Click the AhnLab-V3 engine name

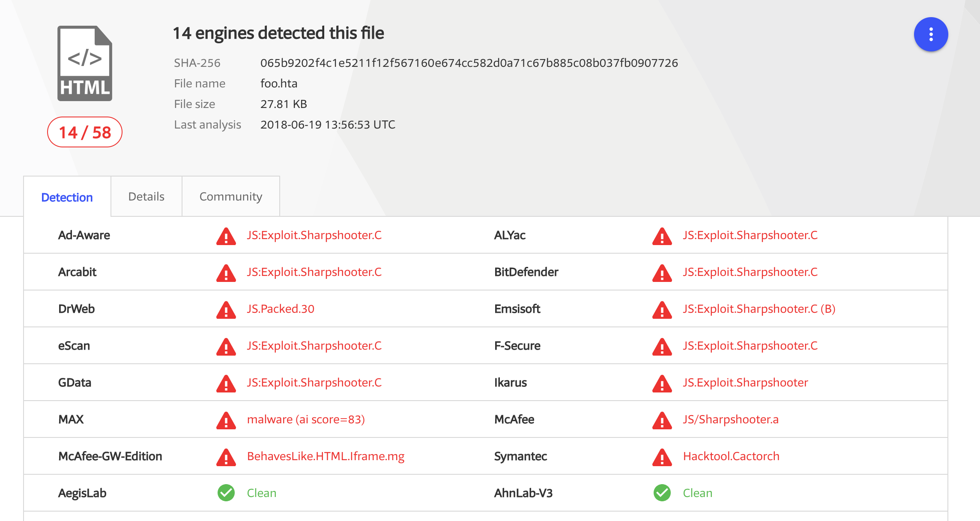[523, 493]
